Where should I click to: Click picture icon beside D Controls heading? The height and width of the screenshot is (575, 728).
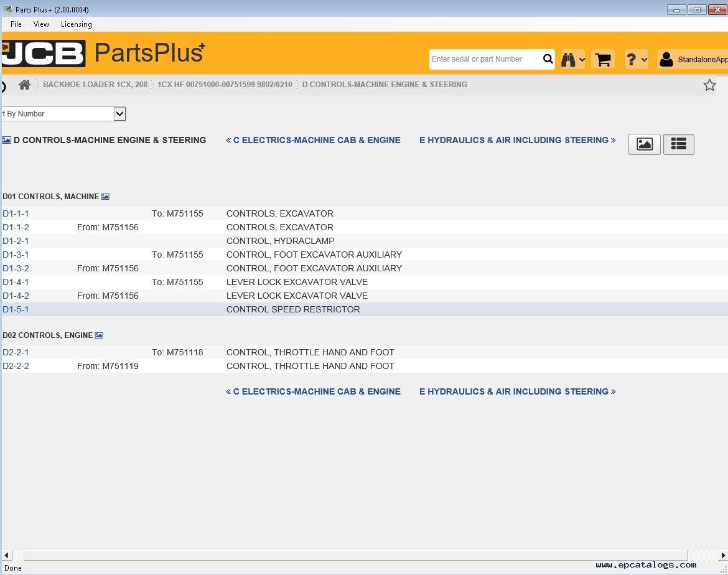pyautogui.click(x=6, y=141)
